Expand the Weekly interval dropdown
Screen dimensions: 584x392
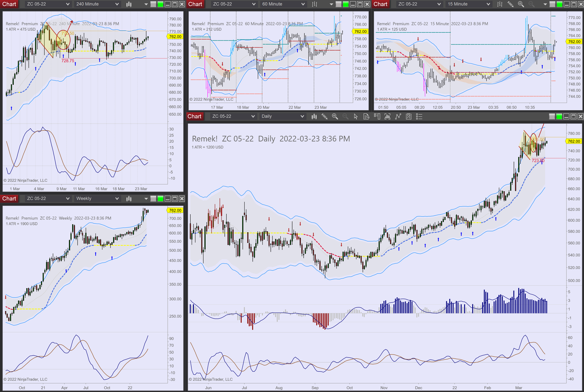tap(97, 199)
